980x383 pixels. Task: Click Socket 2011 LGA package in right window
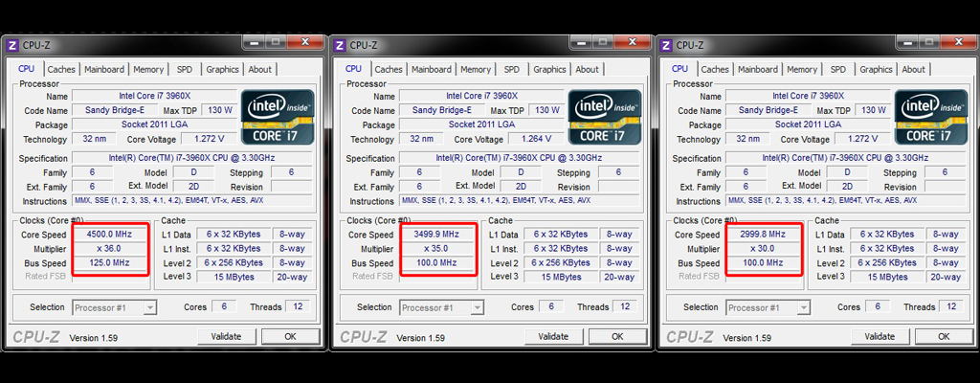(x=809, y=124)
